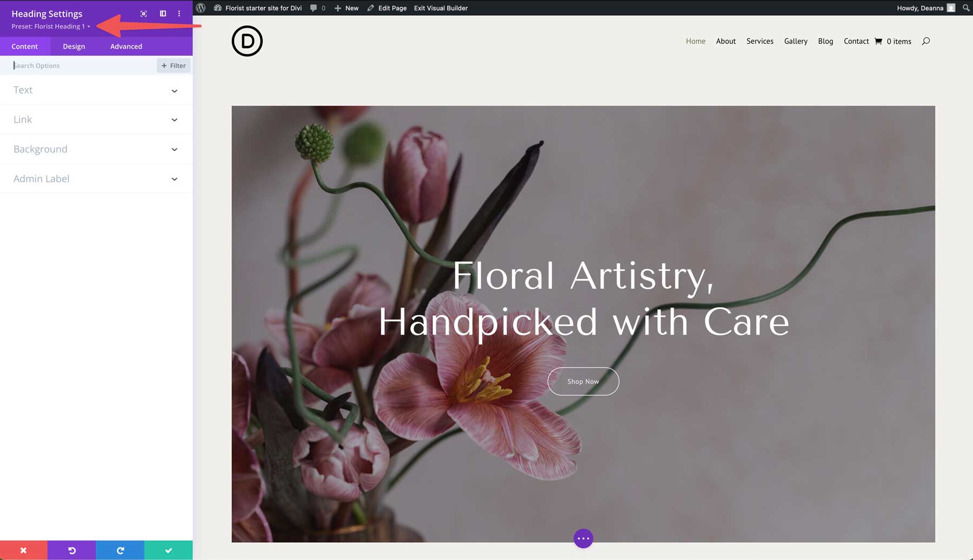Redo the last change in the builder
This screenshot has width=973, height=560.
pos(120,550)
